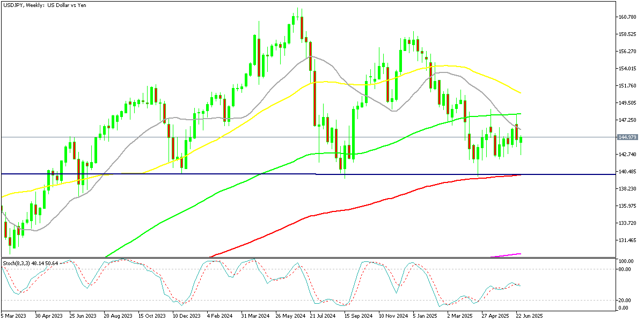Click the 138.230 price axis label

coord(627,189)
